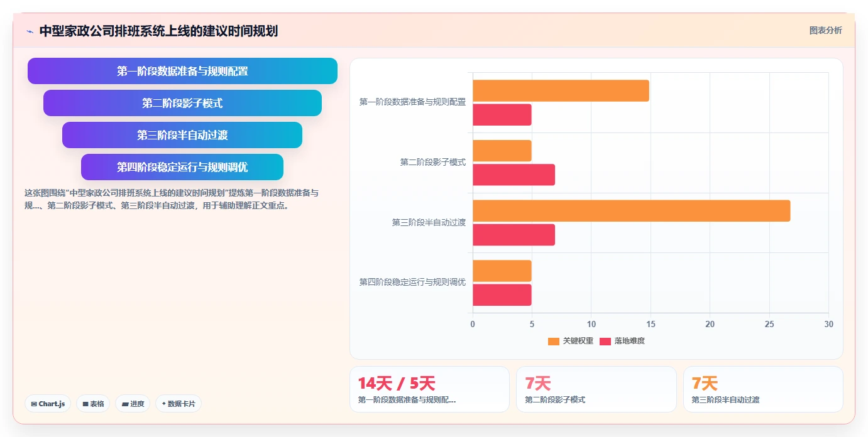Select the 第四阶段稳定运行与规则调优 funnel bar
This screenshot has height=437, width=868.
click(182, 167)
